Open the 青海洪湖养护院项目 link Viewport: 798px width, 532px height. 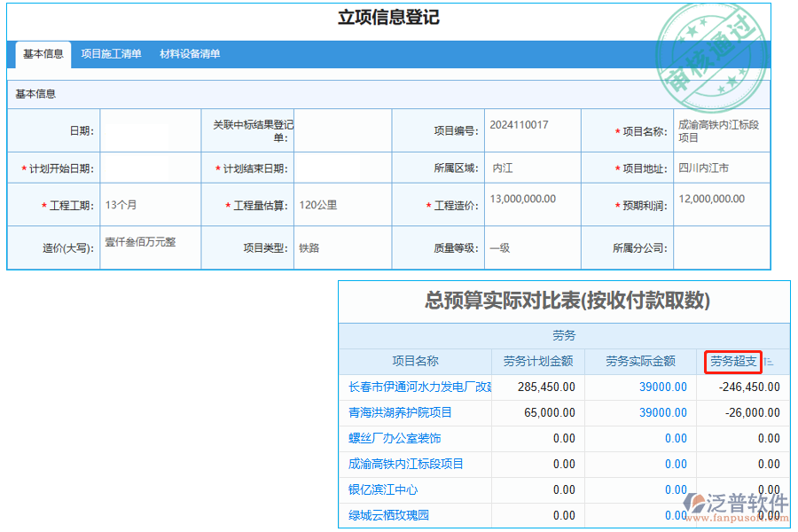pos(400,412)
